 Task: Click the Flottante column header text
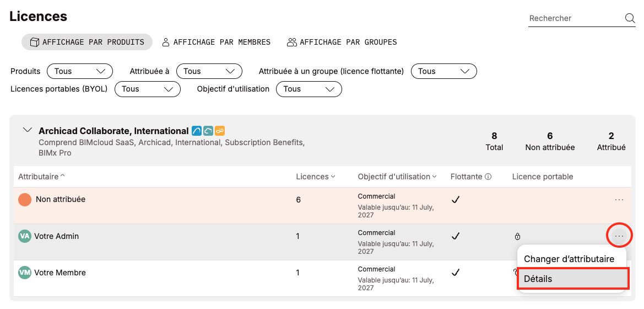(x=466, y=177)
